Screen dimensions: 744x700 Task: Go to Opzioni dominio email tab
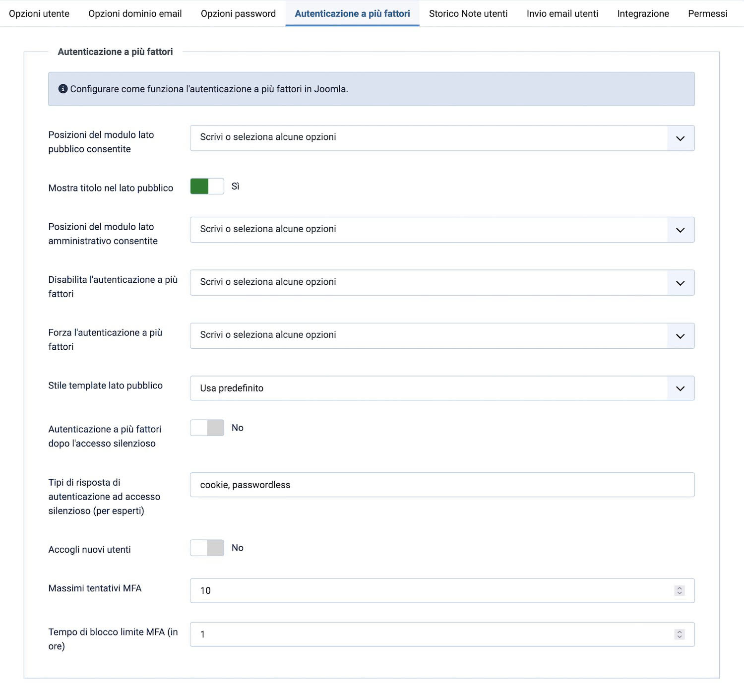coord(135,13)
